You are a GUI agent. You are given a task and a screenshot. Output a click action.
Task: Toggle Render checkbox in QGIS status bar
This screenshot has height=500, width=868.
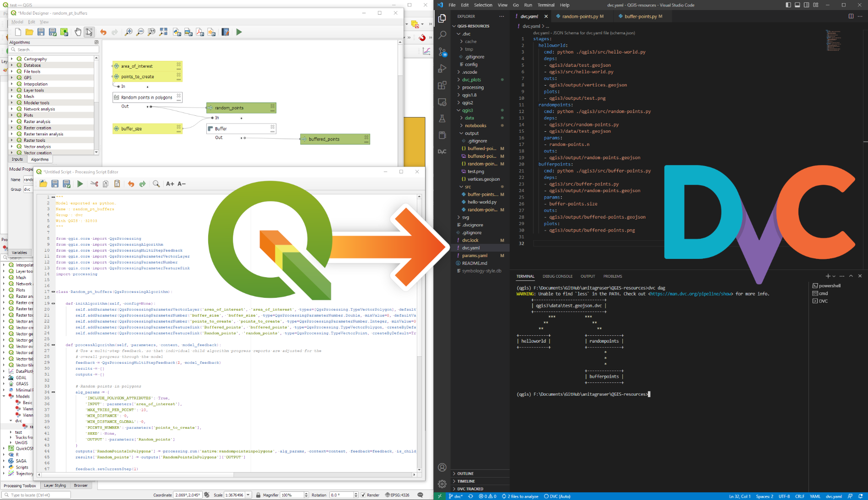363,495
